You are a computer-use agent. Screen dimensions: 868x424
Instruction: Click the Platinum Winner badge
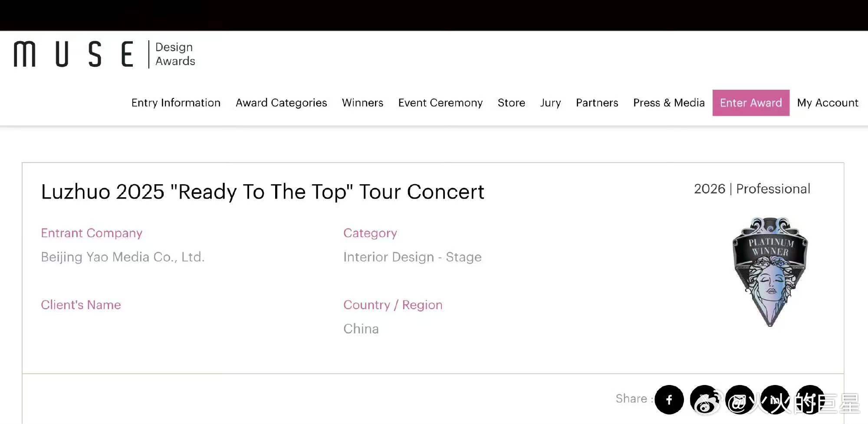[770, 272]
